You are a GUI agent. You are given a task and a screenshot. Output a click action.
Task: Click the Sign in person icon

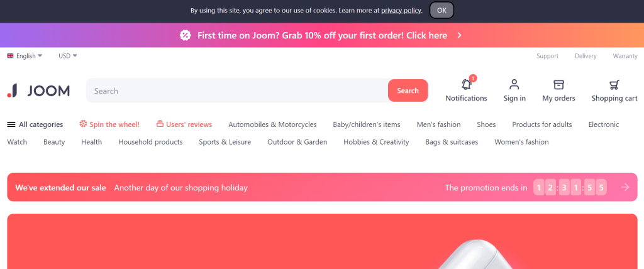(x=514, y=84)
